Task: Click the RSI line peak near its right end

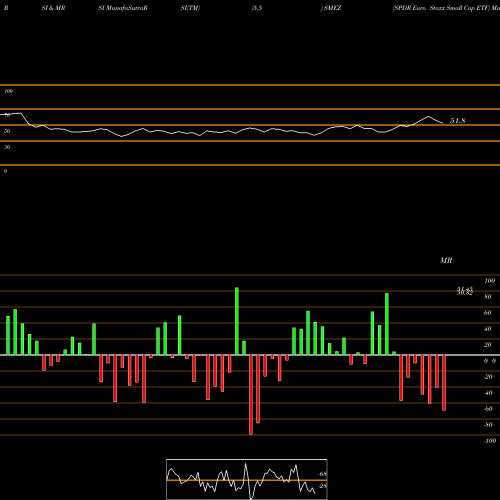Action: pyautogui.click(x=429, y=116)
